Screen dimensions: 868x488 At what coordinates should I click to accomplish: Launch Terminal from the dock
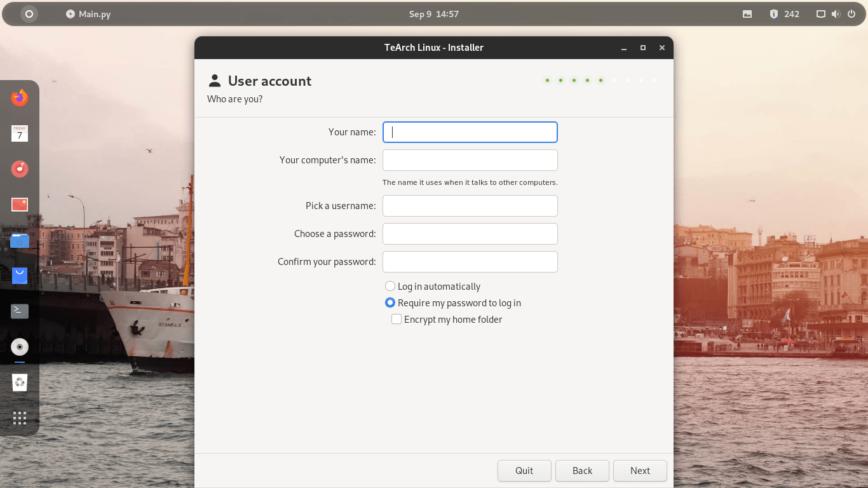click(20, 311)
